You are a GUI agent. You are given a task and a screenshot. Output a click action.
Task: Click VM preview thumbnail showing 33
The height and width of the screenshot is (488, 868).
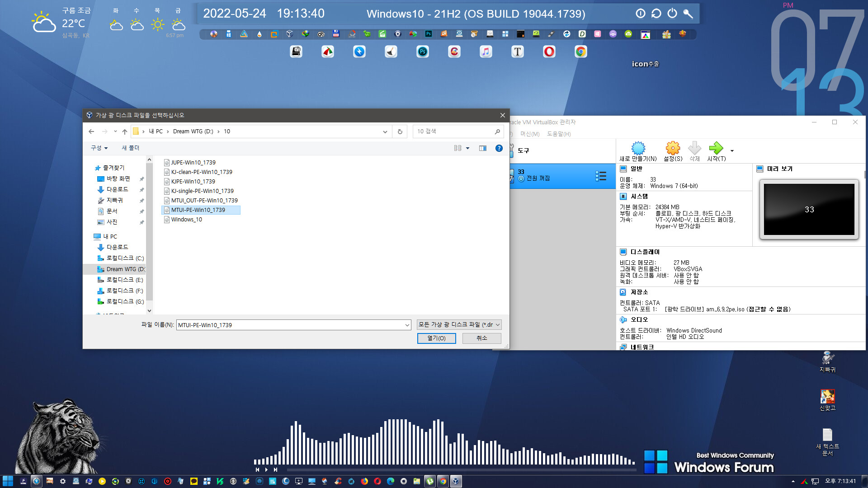(809, 210)
